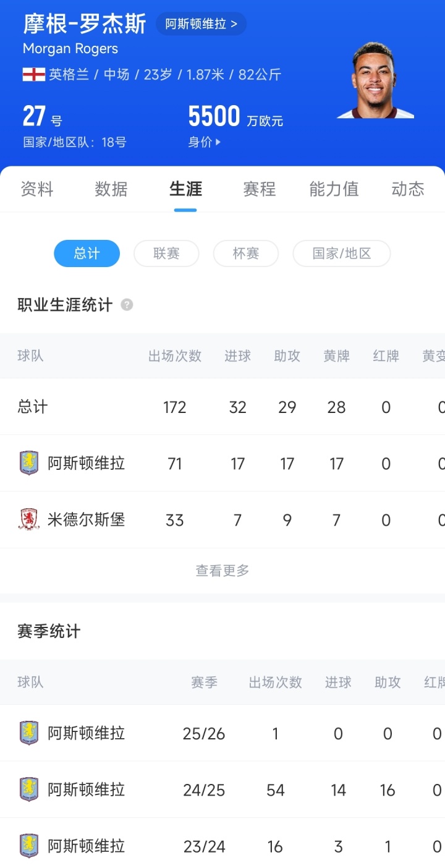Click Aston Villa crest for 23/24 season

[29, 846]
